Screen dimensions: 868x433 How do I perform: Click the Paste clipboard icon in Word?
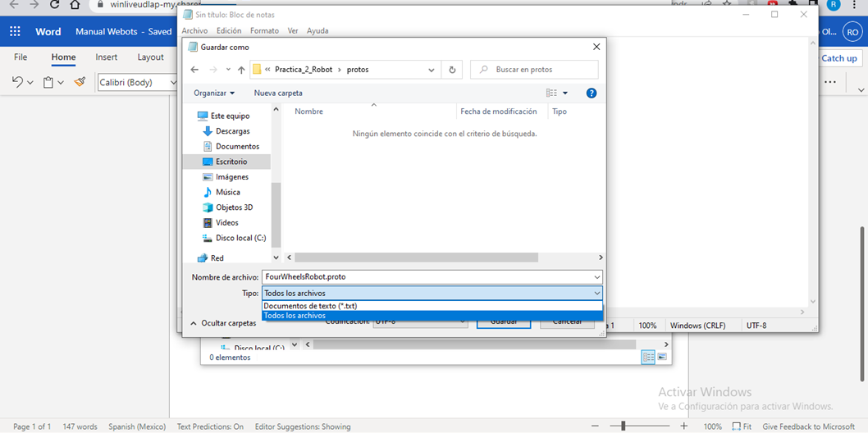coord(48,82)
